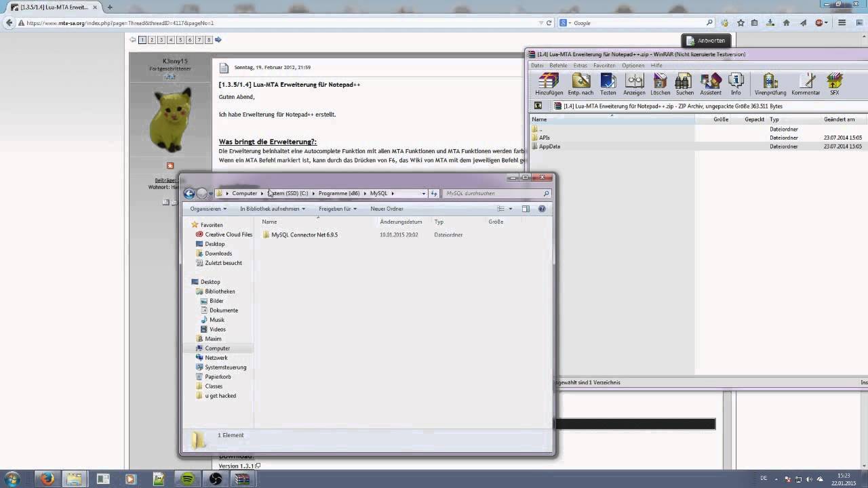Click Spotify icon in taskbar

[x=188, y=479]
